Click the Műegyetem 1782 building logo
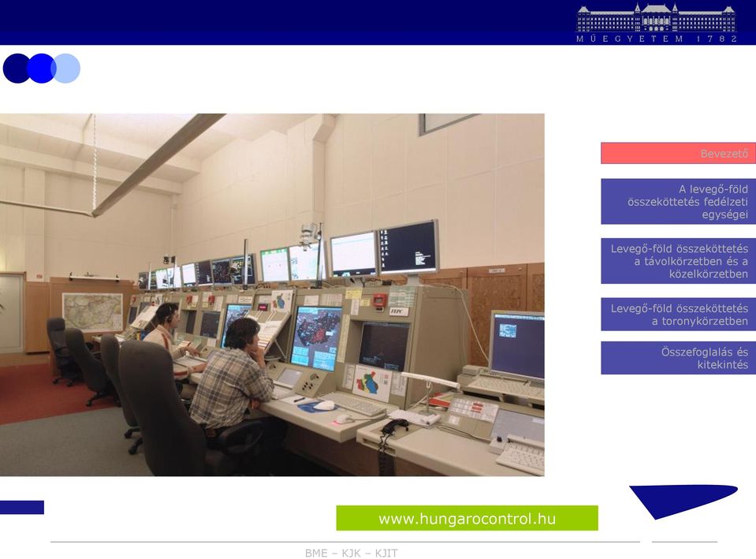This screenshot has height=559, width=756. pyautogui.click(x=657, y=23)
